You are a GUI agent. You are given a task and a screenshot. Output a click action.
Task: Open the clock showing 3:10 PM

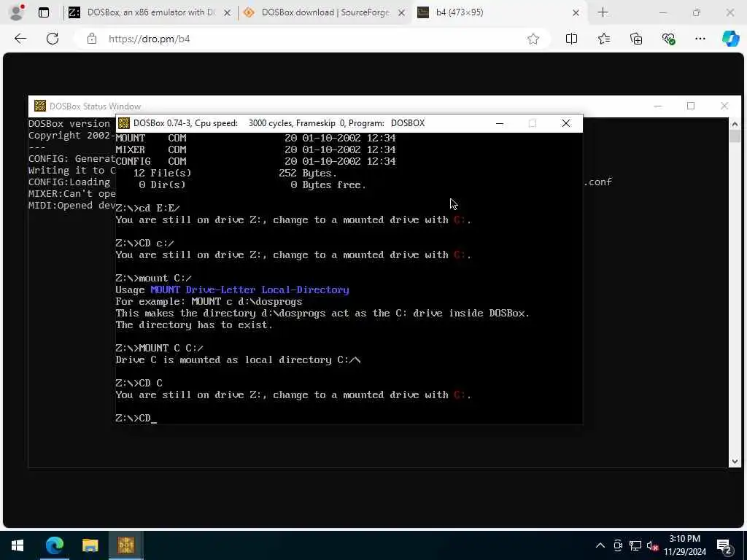tap(684, 545)
